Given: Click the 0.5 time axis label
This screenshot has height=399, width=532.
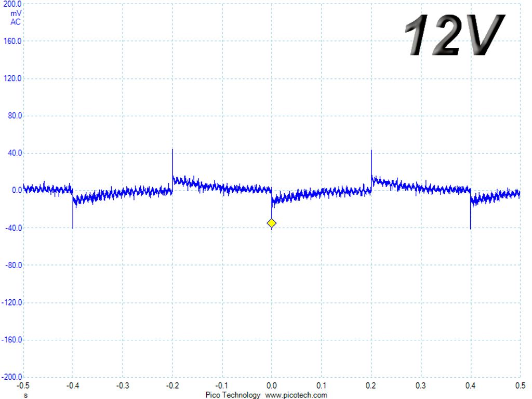Looking at the screenshot, I should (520, 386).
